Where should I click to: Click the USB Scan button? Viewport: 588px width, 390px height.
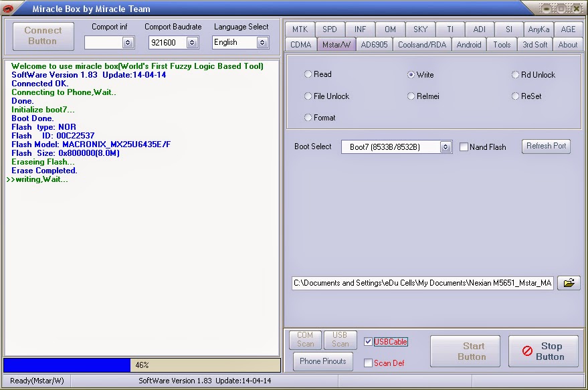340,339
